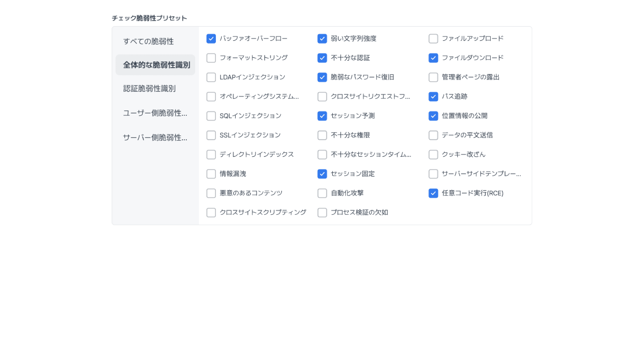The image size is (644, 362).
Task: Check the ディレクトリインデックス checkbox
Action: 211,154
